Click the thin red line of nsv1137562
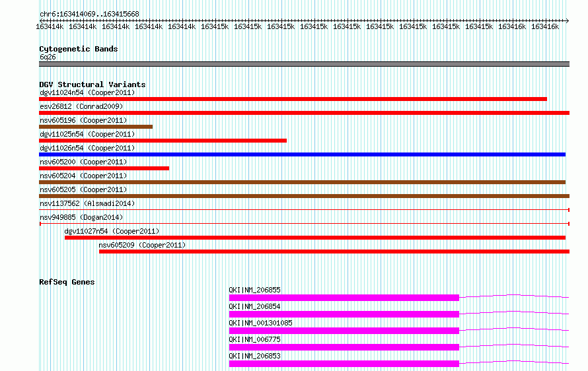 click(304, 210)
